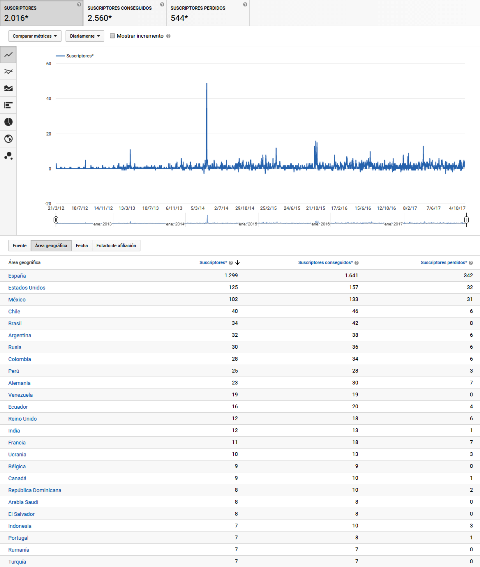This screenshot has width=480, height=567.
Task: Switch to stacked area chart icon
Action: click(8, 88)
